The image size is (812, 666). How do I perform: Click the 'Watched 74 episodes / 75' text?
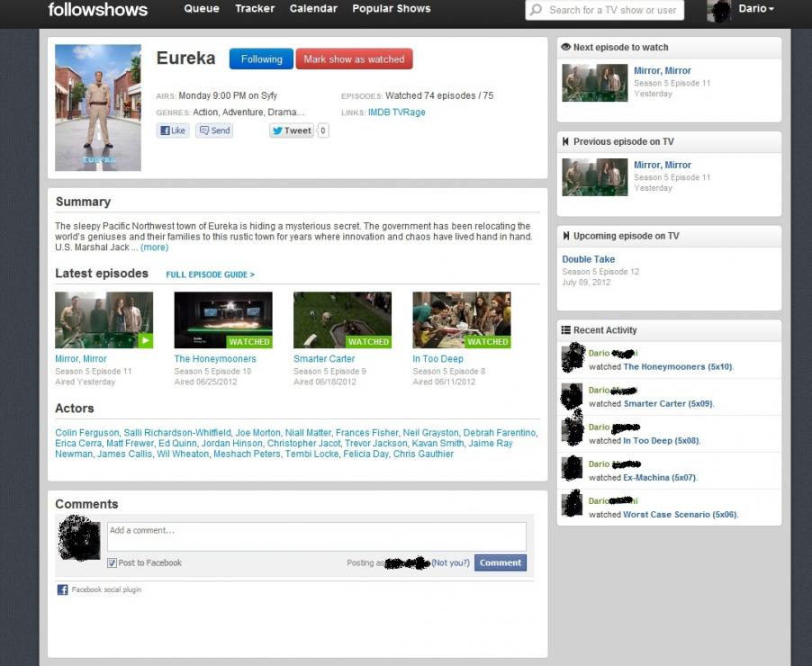click(439, 95)
